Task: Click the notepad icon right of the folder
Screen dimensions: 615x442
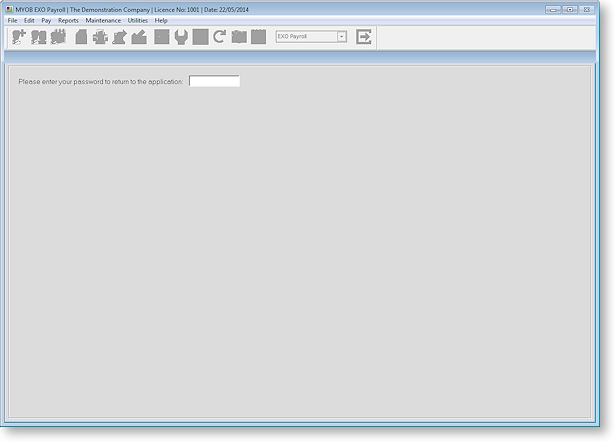Action: 259,37
